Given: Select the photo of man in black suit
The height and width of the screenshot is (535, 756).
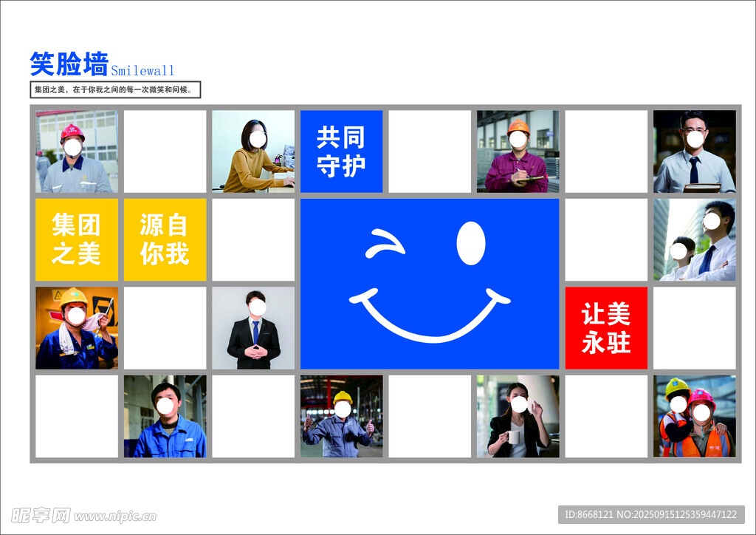Looking at the screenshot, I should [x=253, y=327].
